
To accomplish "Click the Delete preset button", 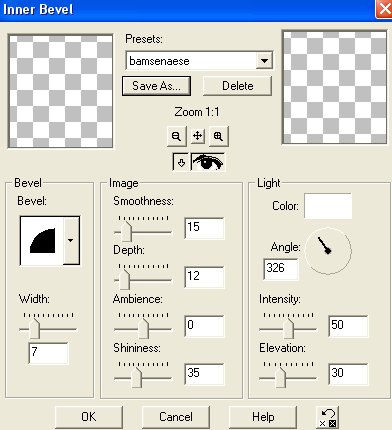I will point(237,86).
